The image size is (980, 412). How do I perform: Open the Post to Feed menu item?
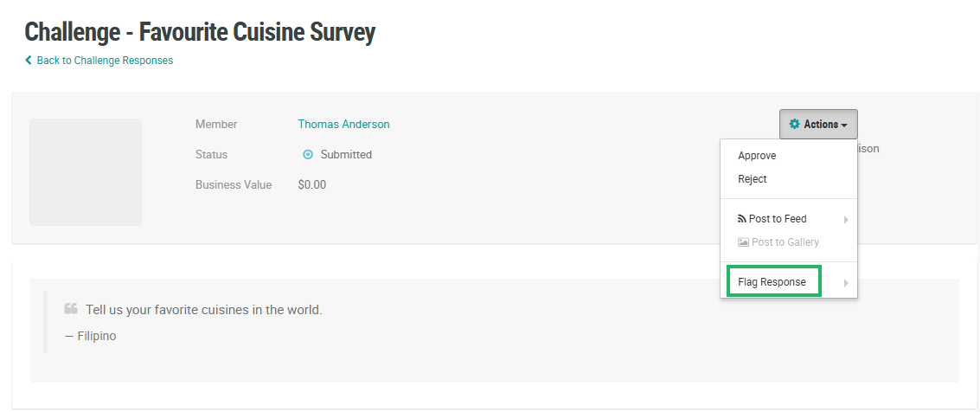[x=778, y=219]
